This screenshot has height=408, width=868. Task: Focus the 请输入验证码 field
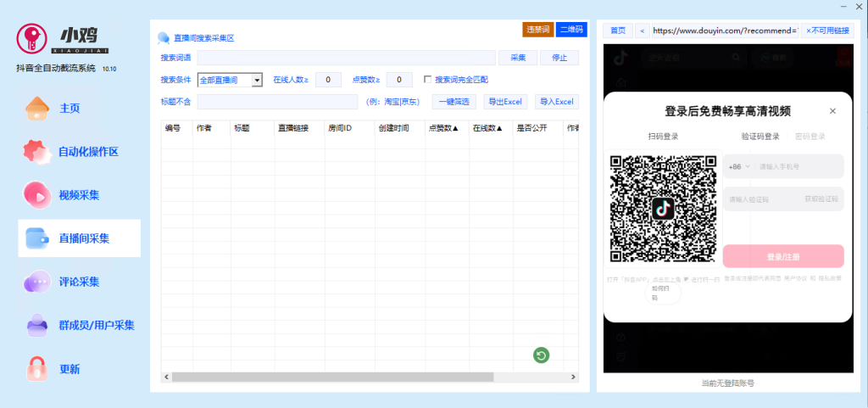[763, 198]
